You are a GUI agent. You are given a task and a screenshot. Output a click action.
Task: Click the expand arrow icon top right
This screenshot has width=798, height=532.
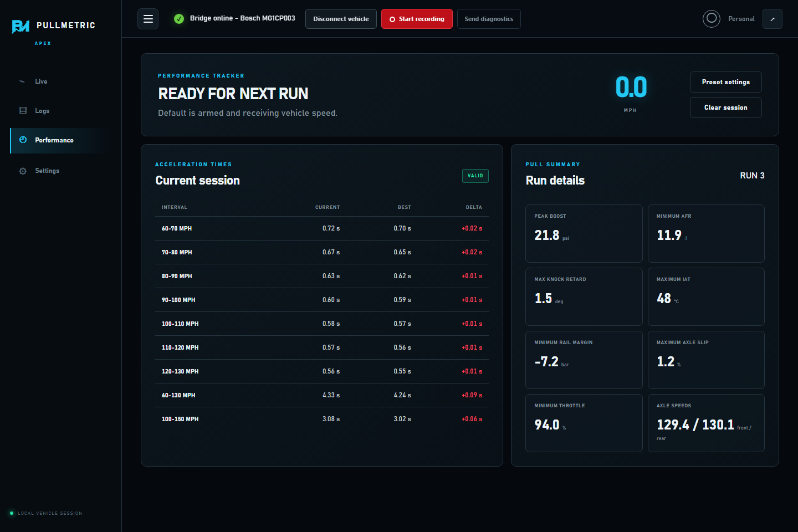pyautogui.click(x=773, y=19)
